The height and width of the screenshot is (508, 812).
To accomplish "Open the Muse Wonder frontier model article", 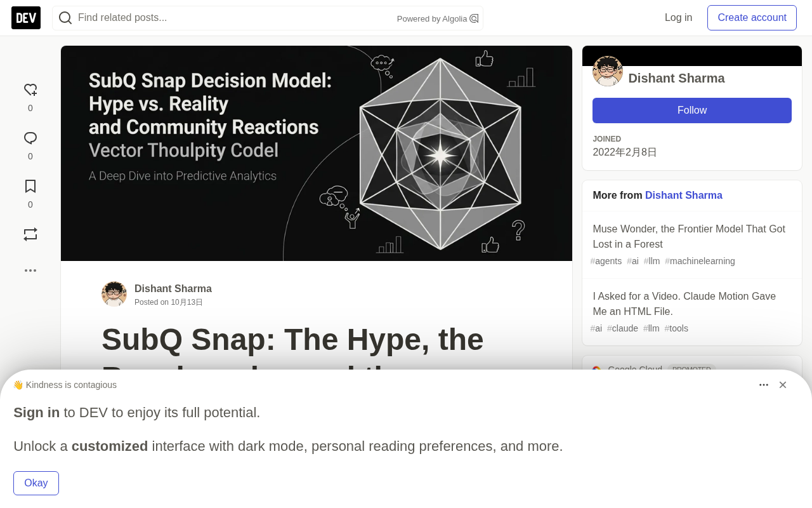I will coord(689,236).
